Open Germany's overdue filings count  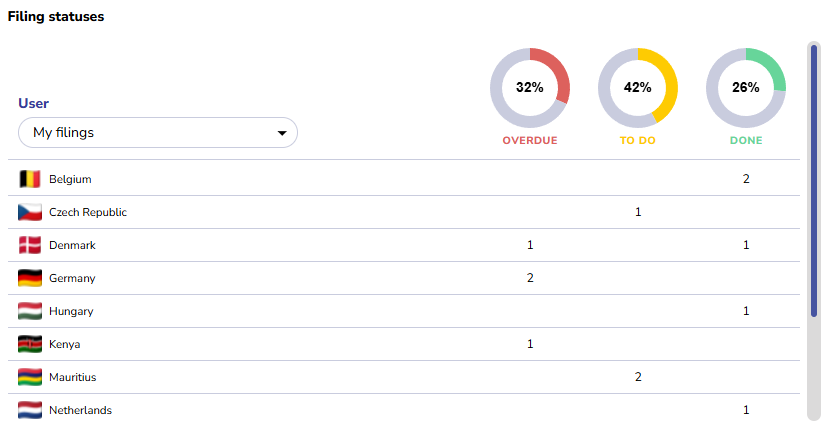530,278
